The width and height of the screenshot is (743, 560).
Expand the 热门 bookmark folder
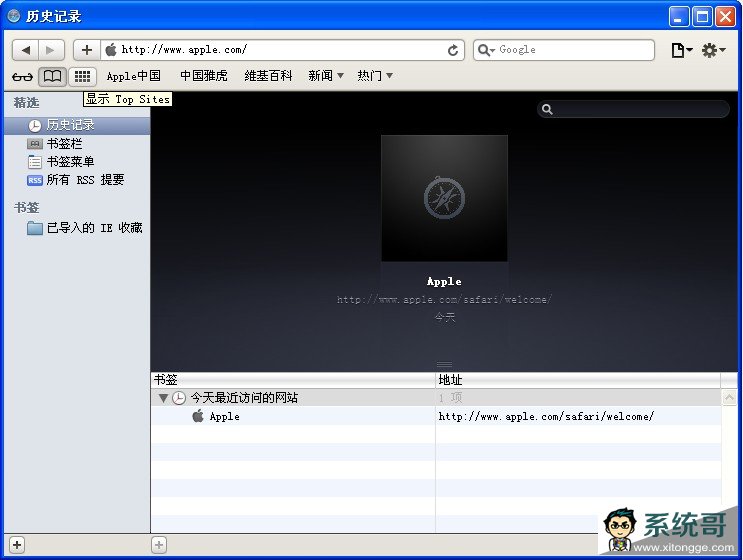tap(375, 76)
